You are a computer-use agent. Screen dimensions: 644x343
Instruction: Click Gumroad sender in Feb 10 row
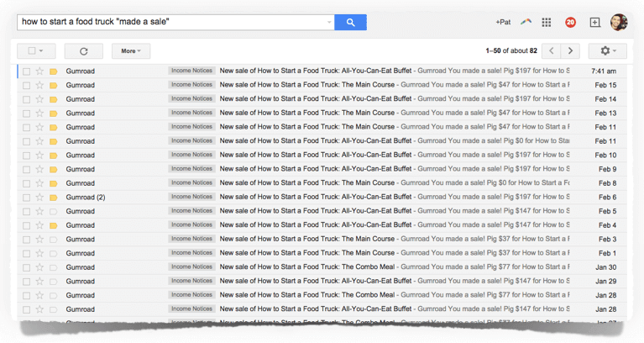[80, 155]
